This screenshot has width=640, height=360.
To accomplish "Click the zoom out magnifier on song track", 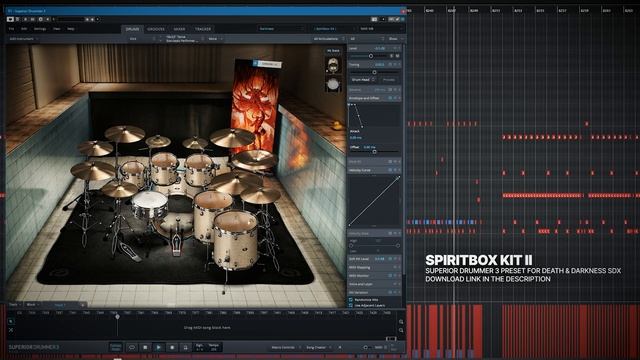I will click(x=401, y=330).
